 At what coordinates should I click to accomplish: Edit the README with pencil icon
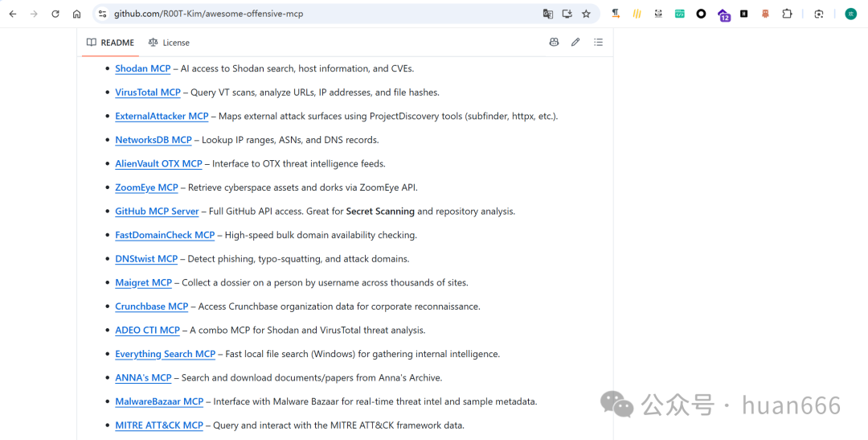[575, 42]
